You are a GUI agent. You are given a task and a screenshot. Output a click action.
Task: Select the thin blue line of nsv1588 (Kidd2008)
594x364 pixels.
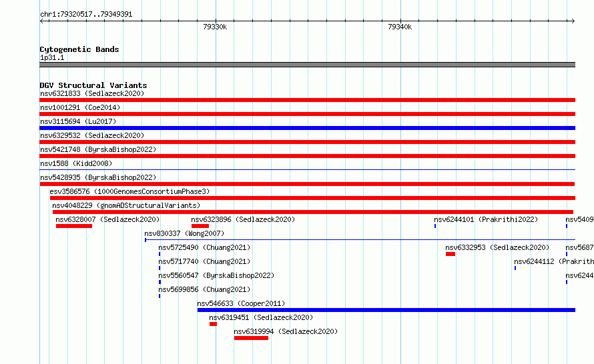[307, 169]
